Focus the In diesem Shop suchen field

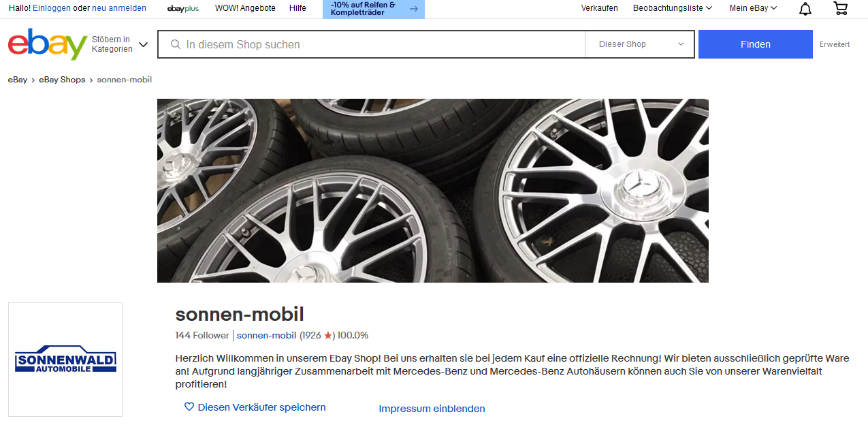(x=371, y=44)
